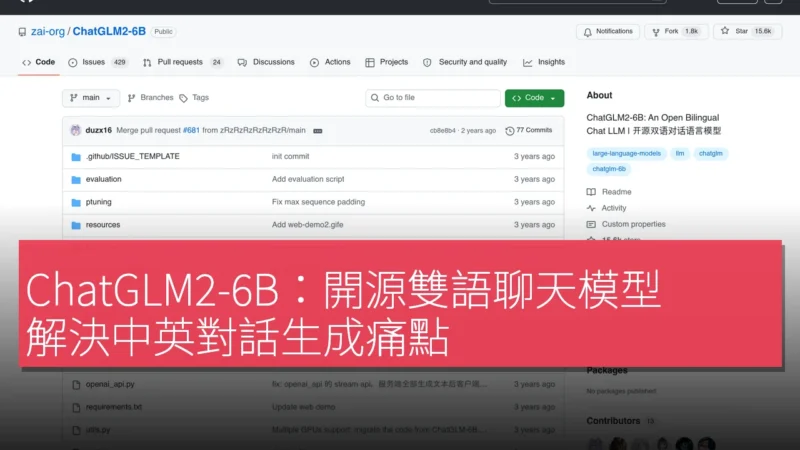Click the magnifier icon in Go to file
Viewport: 800px width, 450px height.
[375, 98]
